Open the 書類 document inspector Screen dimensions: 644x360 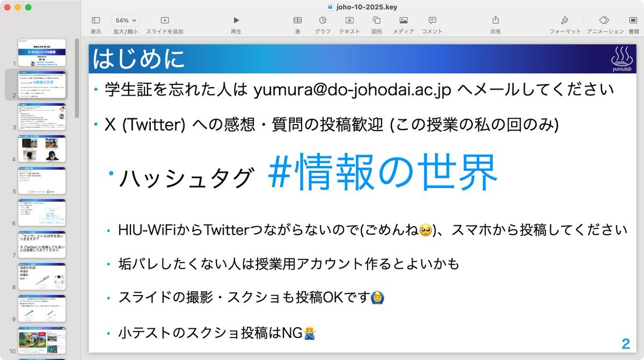click(x=633, y=20)
